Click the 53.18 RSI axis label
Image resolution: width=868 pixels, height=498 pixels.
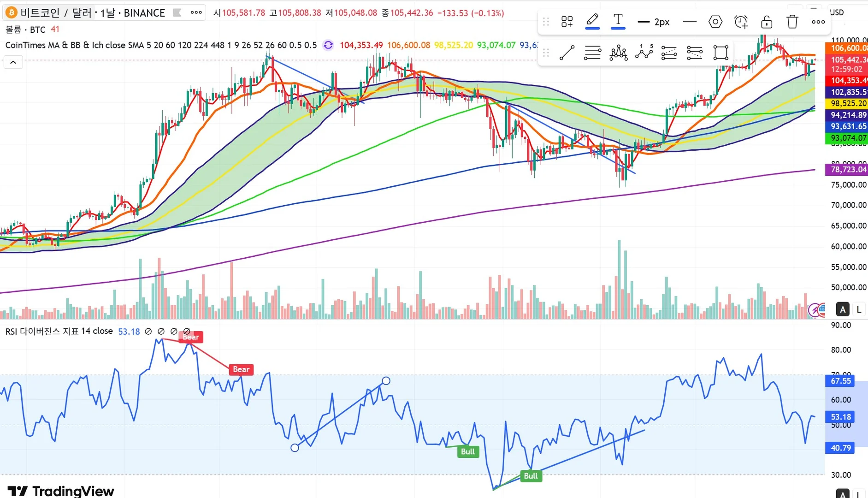tap(840, 417)
